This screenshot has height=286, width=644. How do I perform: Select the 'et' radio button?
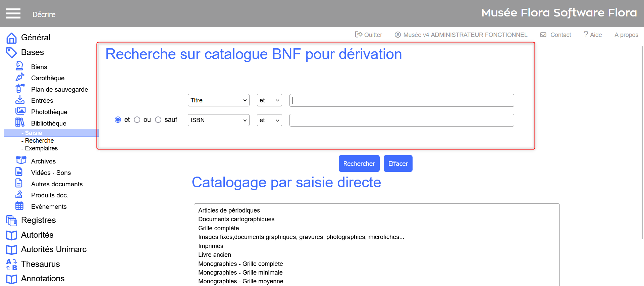(x=118, y=120)
